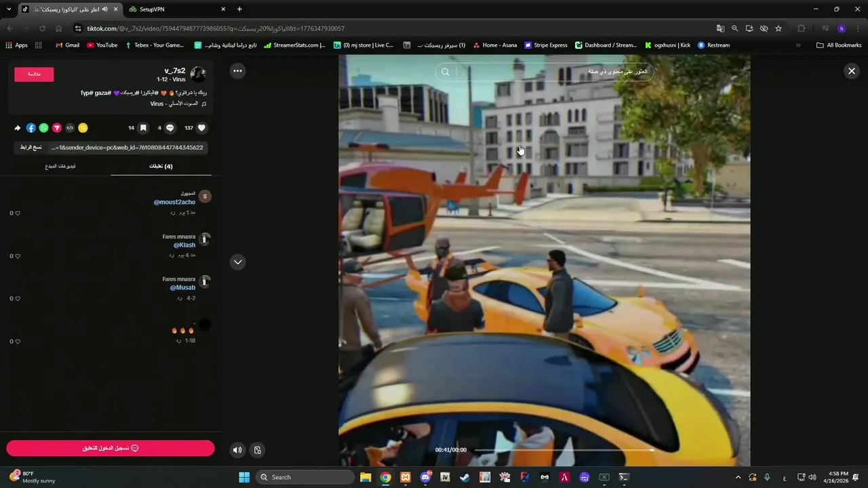Click the address bar URL
The height and width of the screenshot is (488, 868).
[x=216, y=28]
